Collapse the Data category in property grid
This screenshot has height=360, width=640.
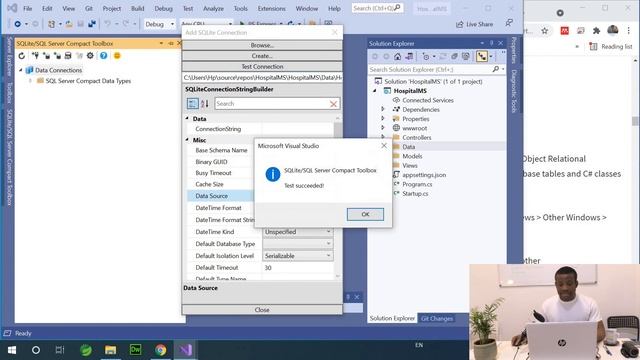point(187,118)
